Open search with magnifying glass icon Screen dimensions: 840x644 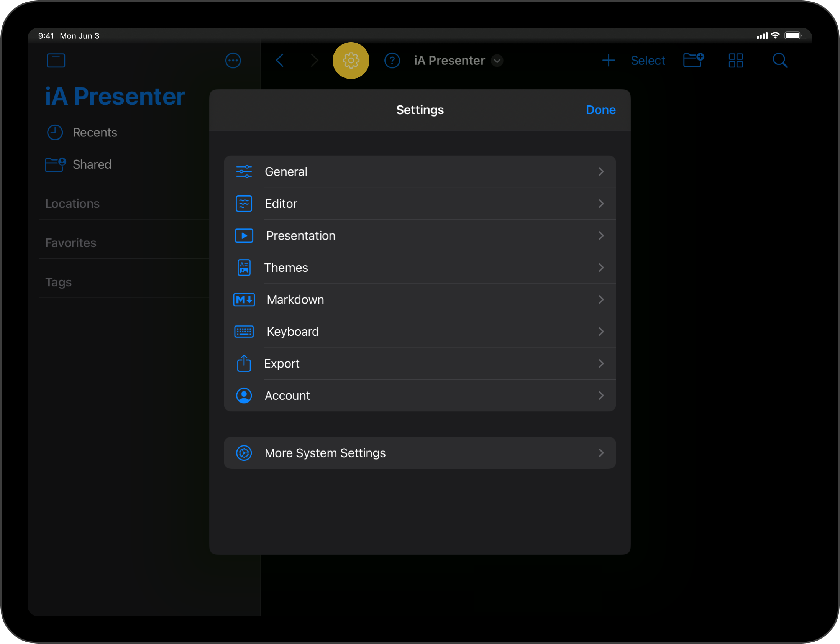(780, 61)
